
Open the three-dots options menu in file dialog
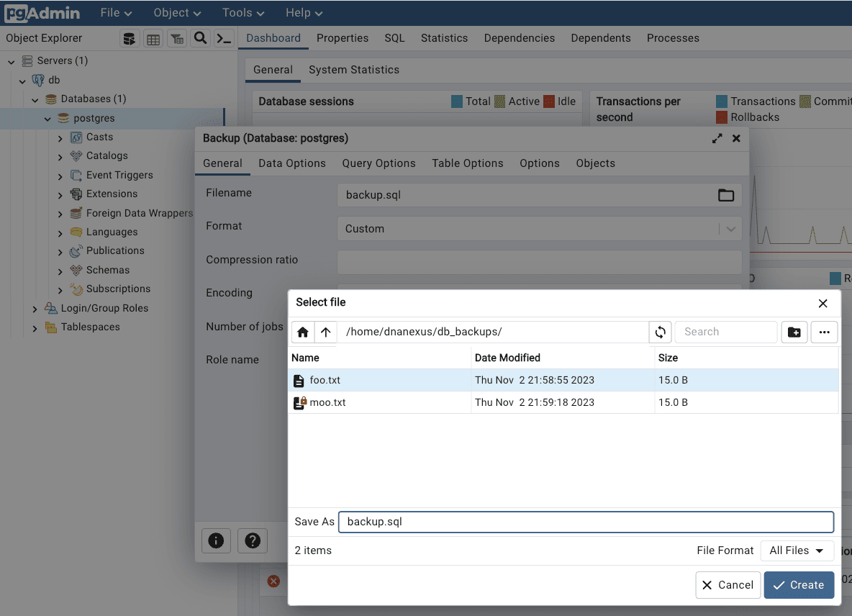[824, 332]
